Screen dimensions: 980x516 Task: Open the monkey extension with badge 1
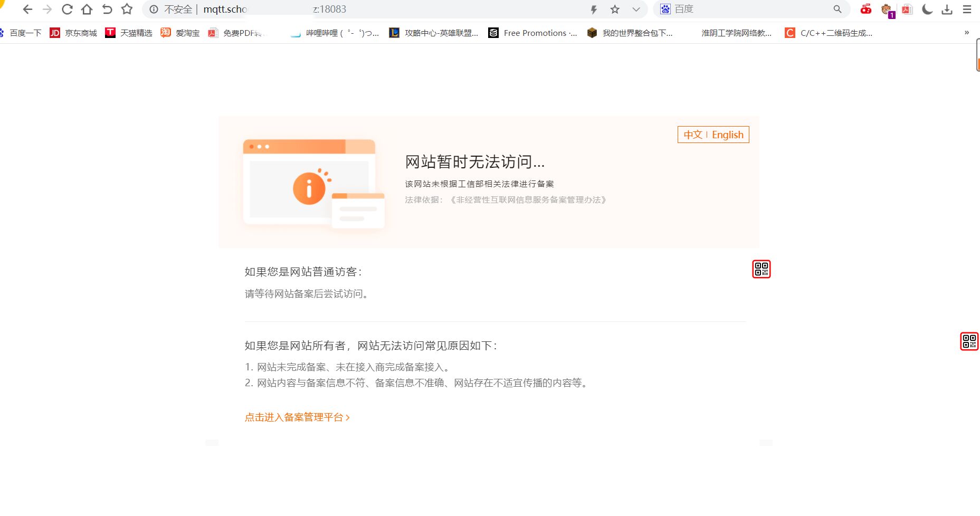coord(887,9)
